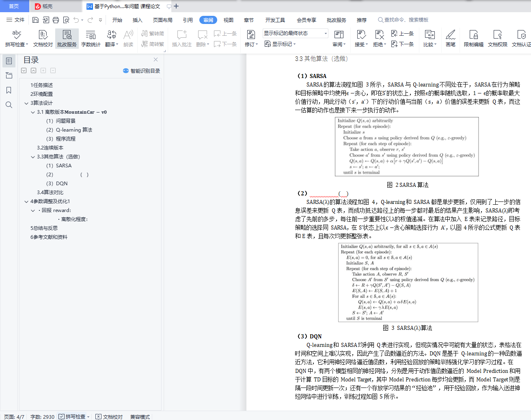Collapse 4参数调整及优化1 node
The image size is (531, 420).
tap(26, 201)
